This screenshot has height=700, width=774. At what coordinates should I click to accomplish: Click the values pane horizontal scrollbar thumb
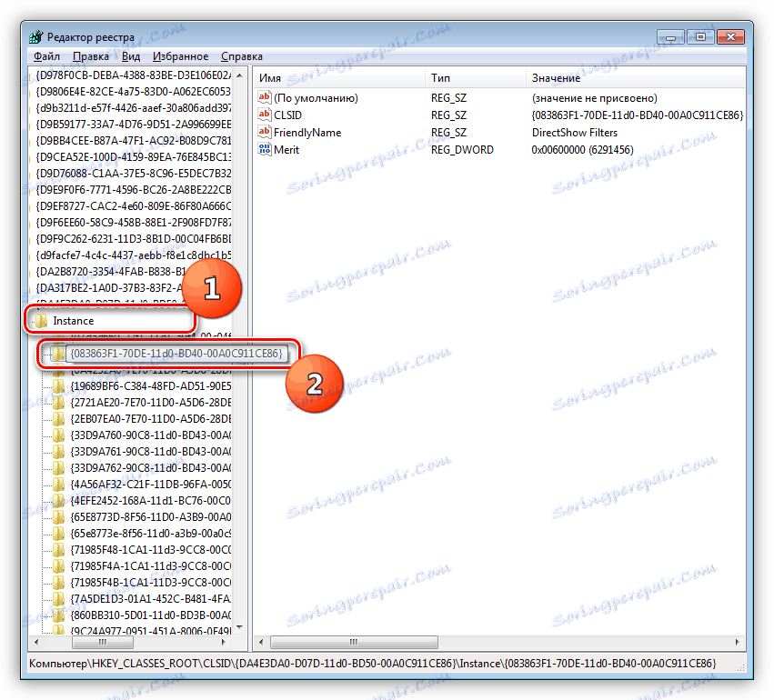coord(354,642)
